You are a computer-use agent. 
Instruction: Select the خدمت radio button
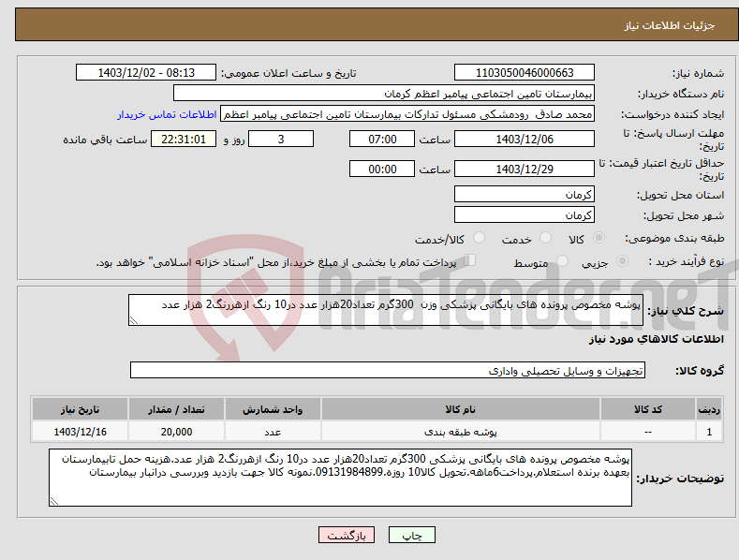(545, 238)
